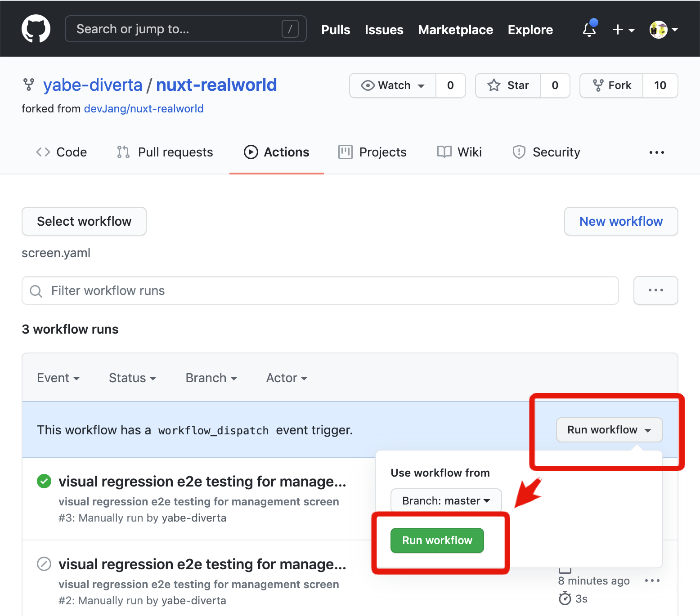
Task: Click the 3 workflow runs heading
Action: click(x=70, y=329)
